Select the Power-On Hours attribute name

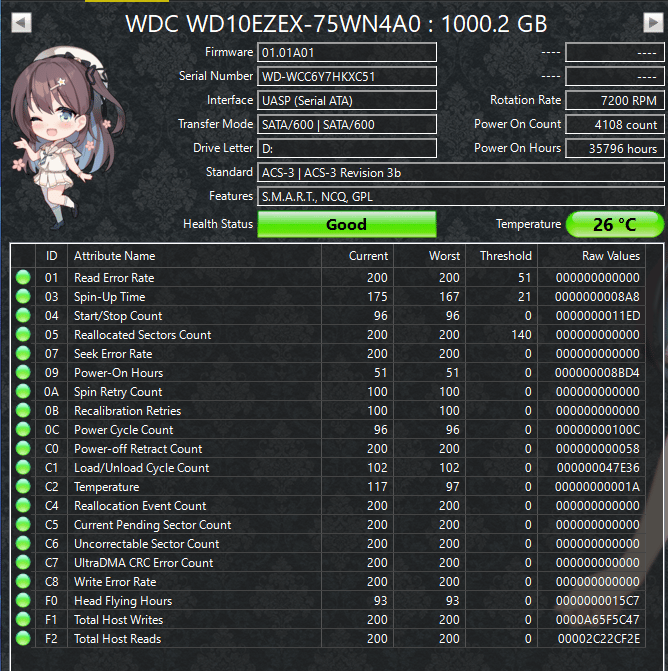tap(119, 373)
